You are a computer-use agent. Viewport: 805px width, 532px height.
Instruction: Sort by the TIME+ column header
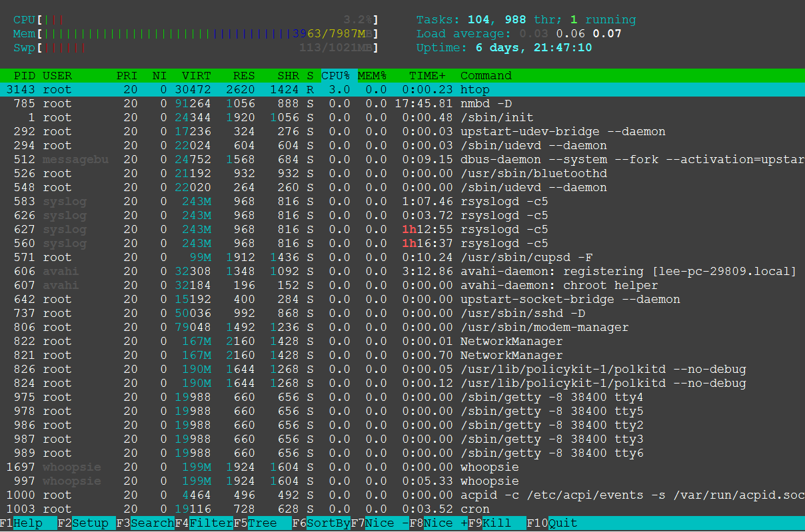click(428, 76)
